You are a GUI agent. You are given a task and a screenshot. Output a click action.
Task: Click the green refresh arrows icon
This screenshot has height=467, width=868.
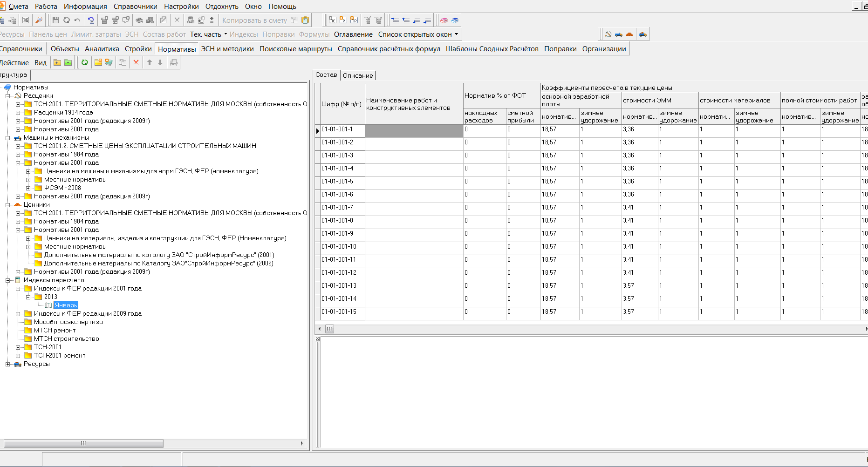tap(85, 62)
